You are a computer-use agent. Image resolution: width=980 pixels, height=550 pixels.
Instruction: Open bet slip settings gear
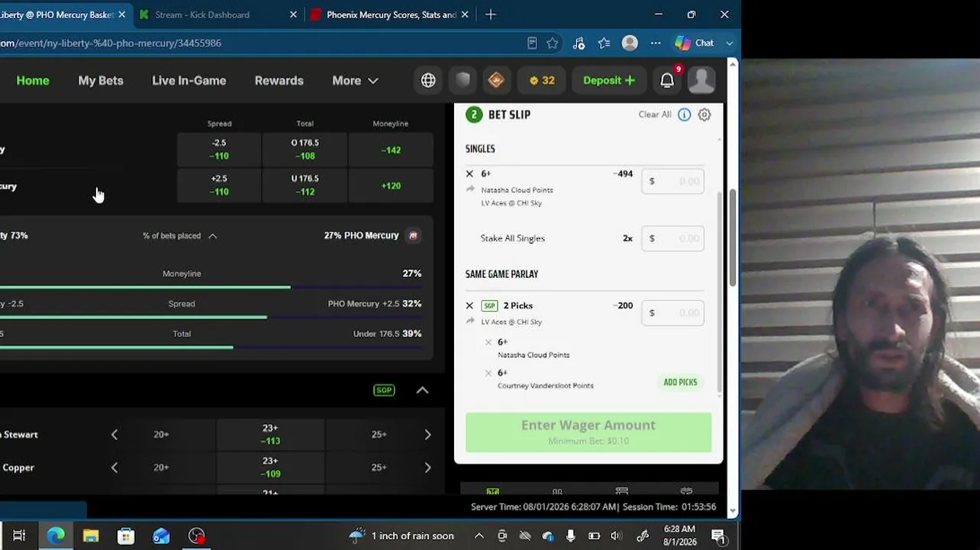[704, 115]
